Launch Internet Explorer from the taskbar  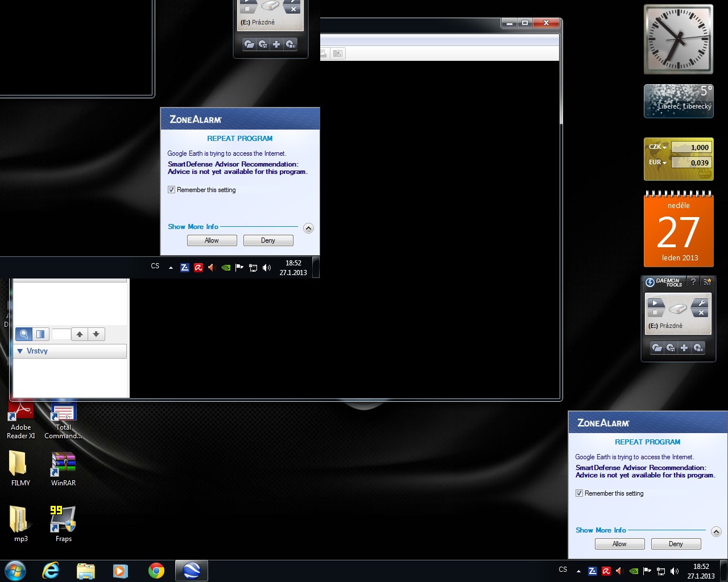click(x=51, y=571)
